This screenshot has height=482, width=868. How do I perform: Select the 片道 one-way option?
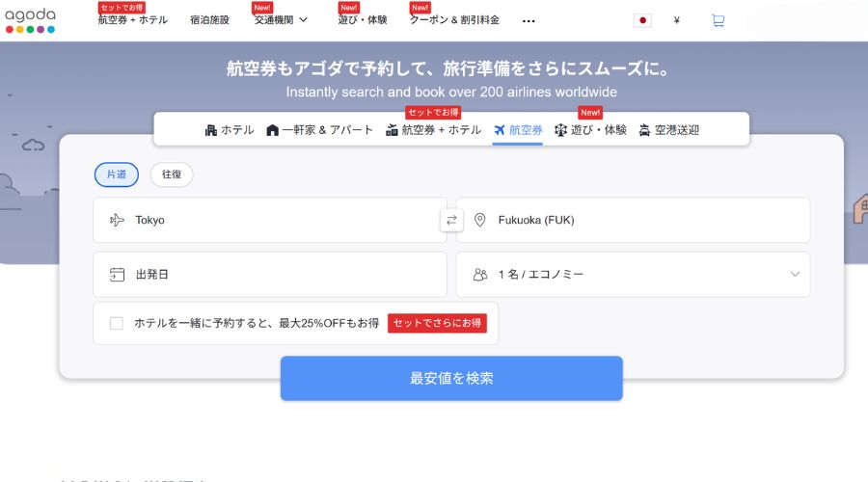[x=117, y=174]
